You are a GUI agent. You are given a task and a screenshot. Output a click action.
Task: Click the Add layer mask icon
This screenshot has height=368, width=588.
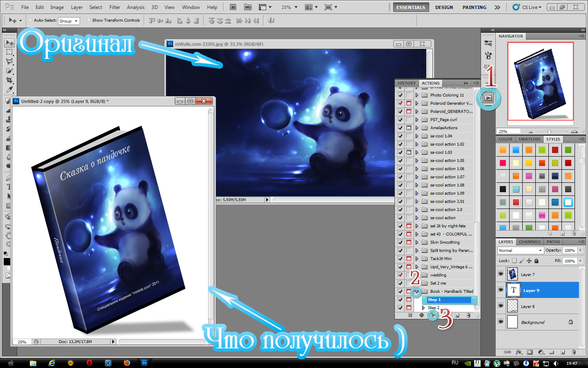click(x=530, y=352)
